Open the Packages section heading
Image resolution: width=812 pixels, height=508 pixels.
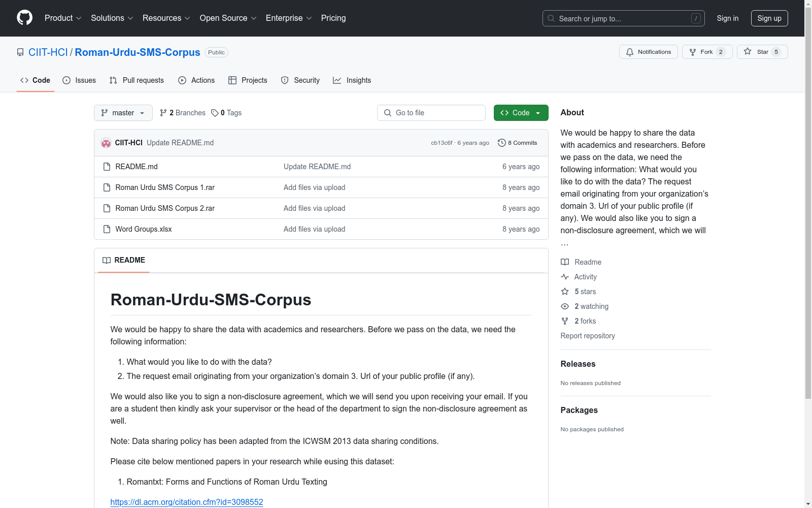click(x=579, y=410)
